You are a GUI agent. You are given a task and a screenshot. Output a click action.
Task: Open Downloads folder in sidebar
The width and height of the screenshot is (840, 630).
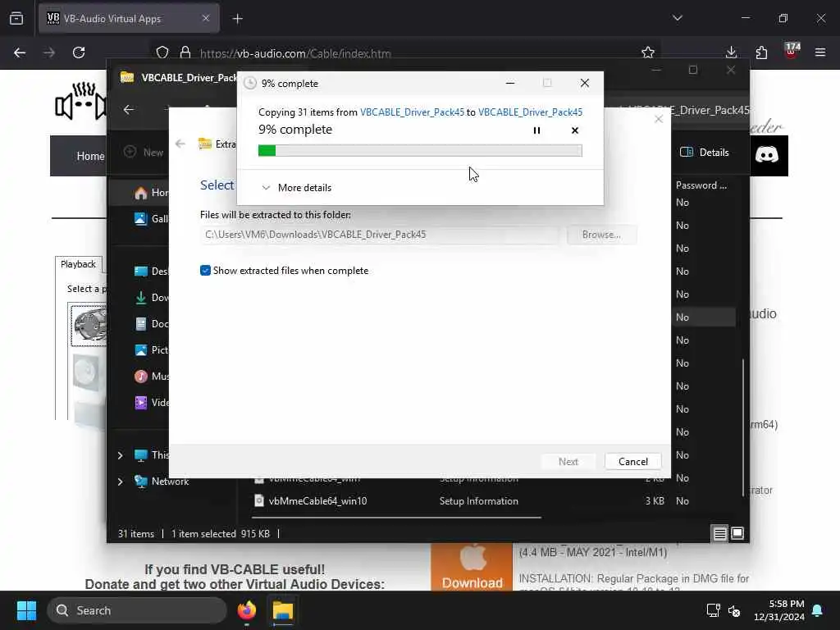(151, 297)
